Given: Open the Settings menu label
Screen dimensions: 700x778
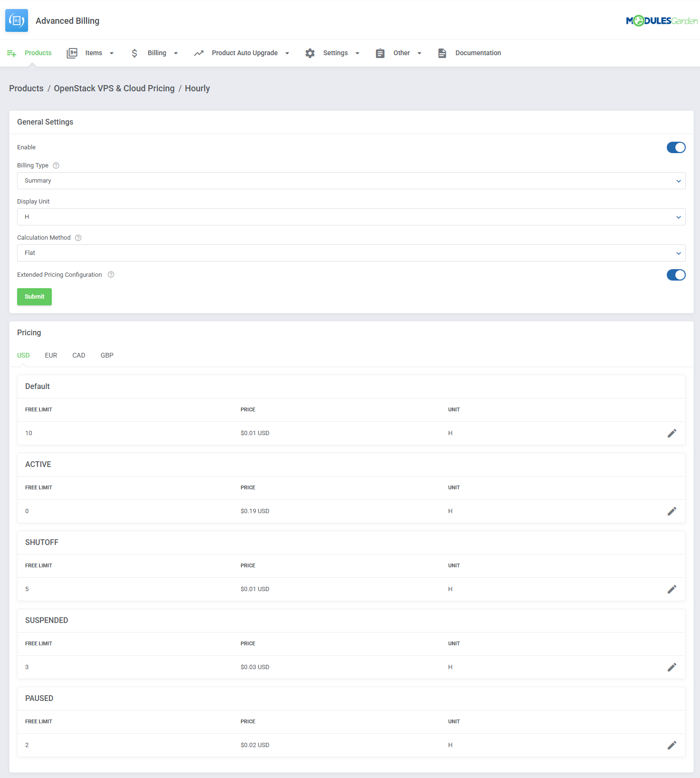Looking at the screenshot, I should click(336, 53).
